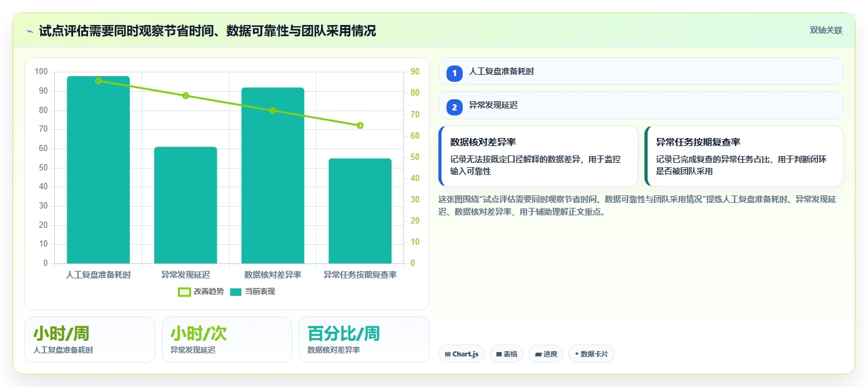Select the 异常发现延迟 list item
The width and height of the screenshot is (868, 387).
point(641,105)
